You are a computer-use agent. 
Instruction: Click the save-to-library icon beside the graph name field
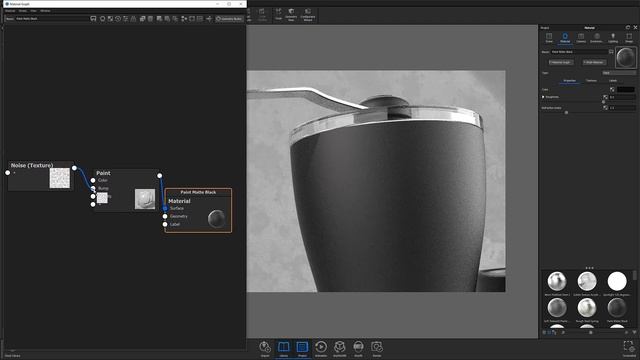click(x=93, y=19)
